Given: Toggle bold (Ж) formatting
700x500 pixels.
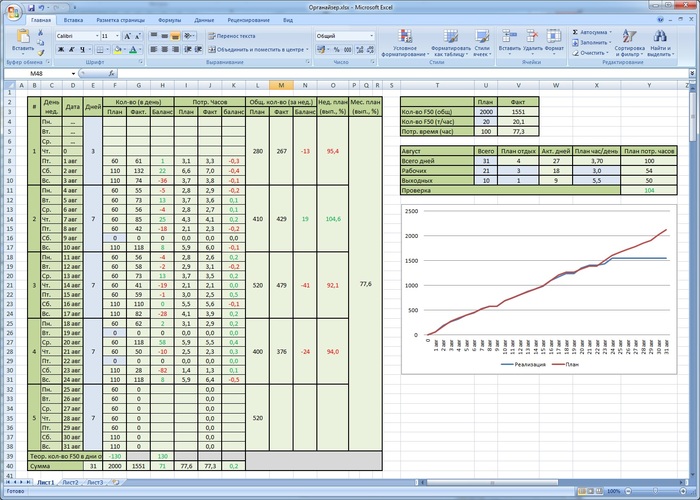Looking at the screenshot, I should 61,50.
